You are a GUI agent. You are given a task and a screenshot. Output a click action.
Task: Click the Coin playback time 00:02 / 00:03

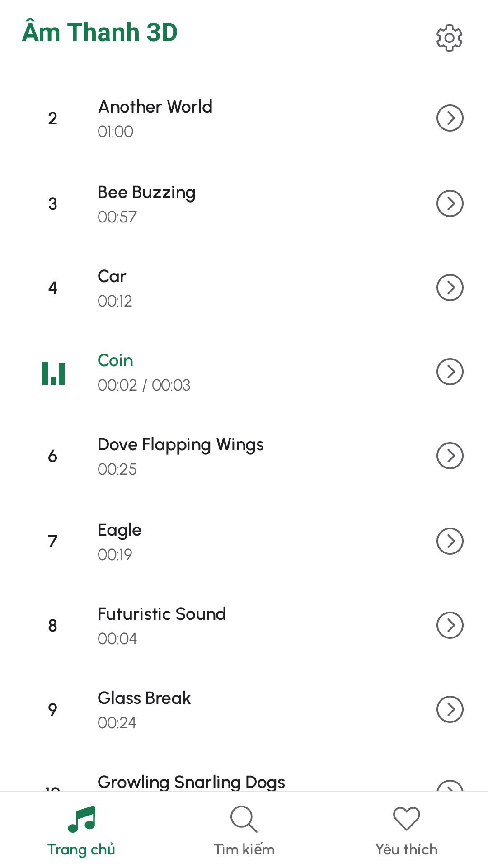point(144,385)
